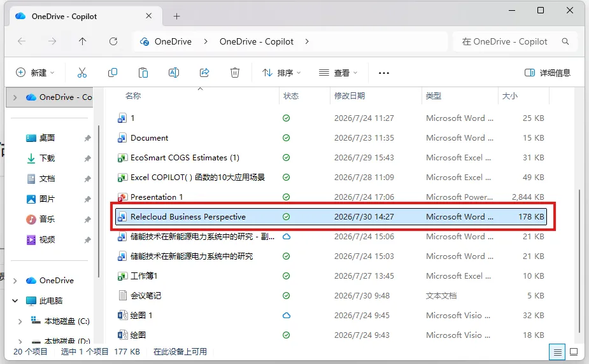Click the Cut scissors icon

pyautogui.click(x=82, y=73)
